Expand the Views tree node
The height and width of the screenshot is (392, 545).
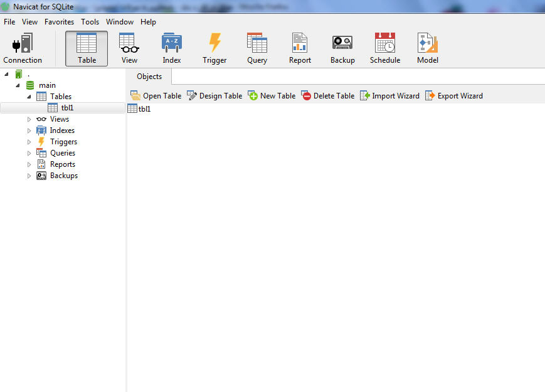pos(29,119)
